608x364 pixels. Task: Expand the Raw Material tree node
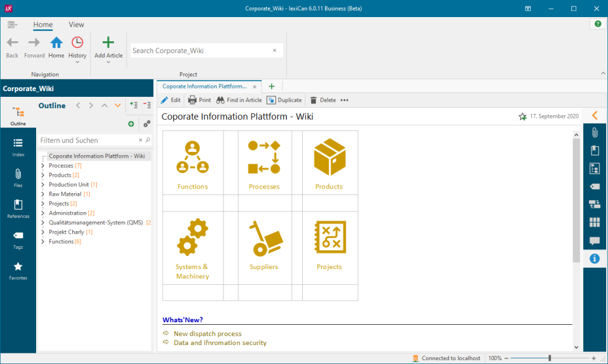(x=42, y=194)
